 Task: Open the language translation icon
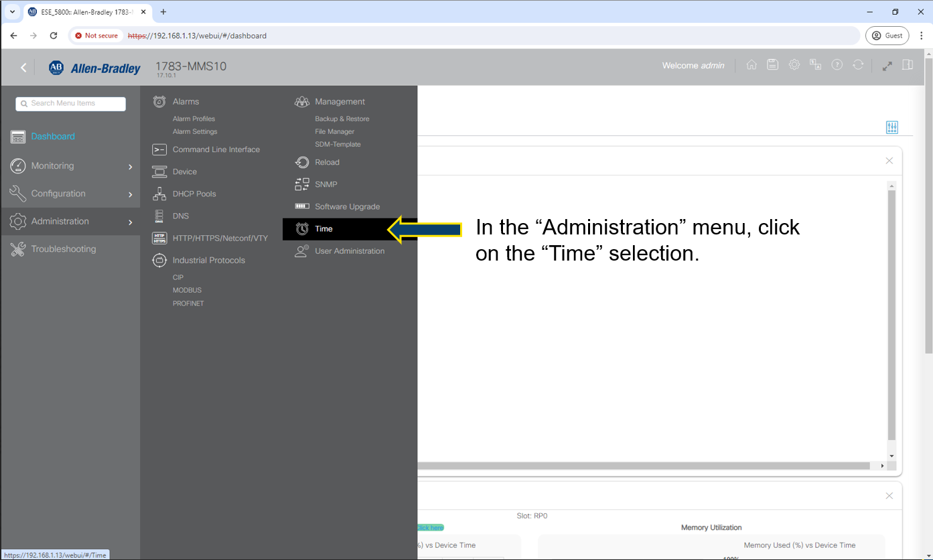[x=815, y=65]
